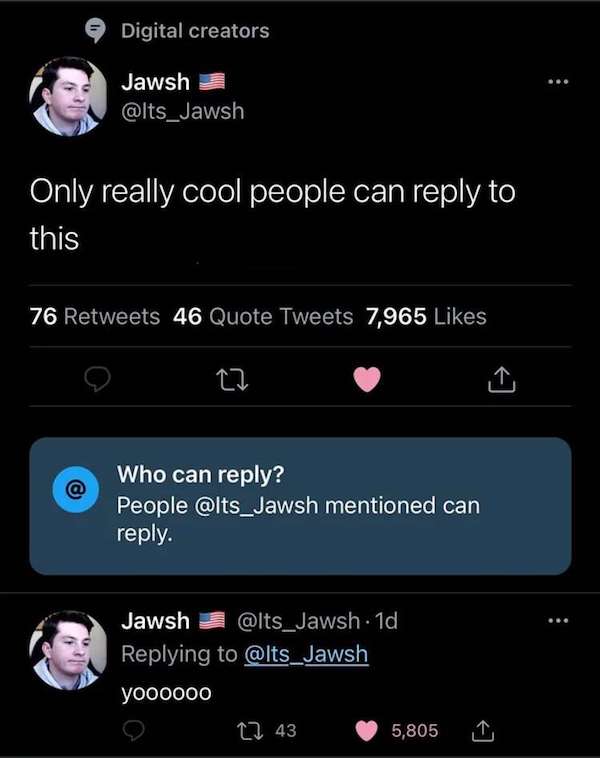This screenshot has width=600, height=758.
Task: View the 7,965 Likes list
Action: pos(427,316)
